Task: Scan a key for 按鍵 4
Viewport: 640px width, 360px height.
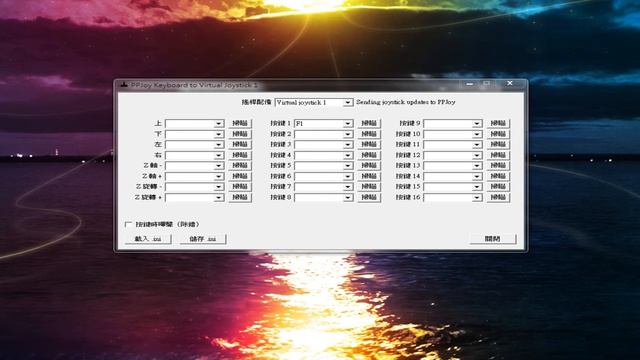Action: [x=369, y=155]
